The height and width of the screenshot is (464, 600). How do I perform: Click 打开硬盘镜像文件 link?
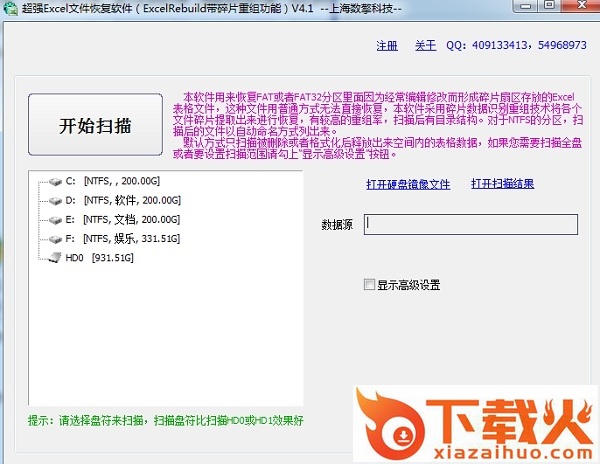point(408,184)
